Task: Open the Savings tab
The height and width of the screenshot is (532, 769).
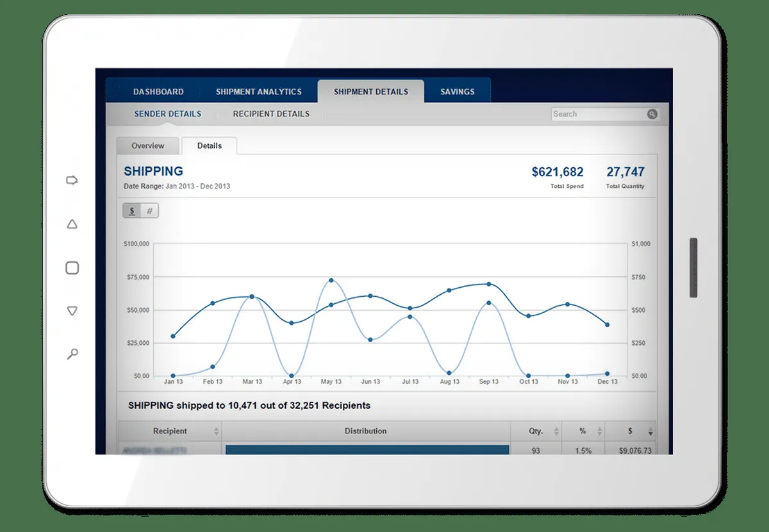Action: coord(458,92)
